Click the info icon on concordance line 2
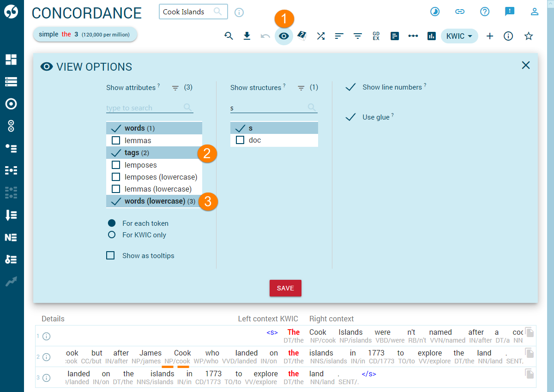Viewport: 554px width, 392px height. [x=46, y=357]
